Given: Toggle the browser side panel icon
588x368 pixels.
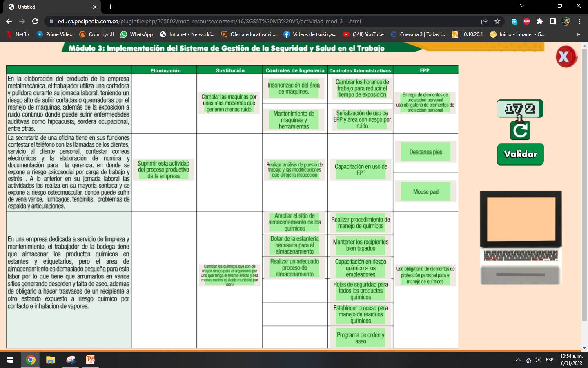Looking at the screenshot, I should (x=553, y=21).
